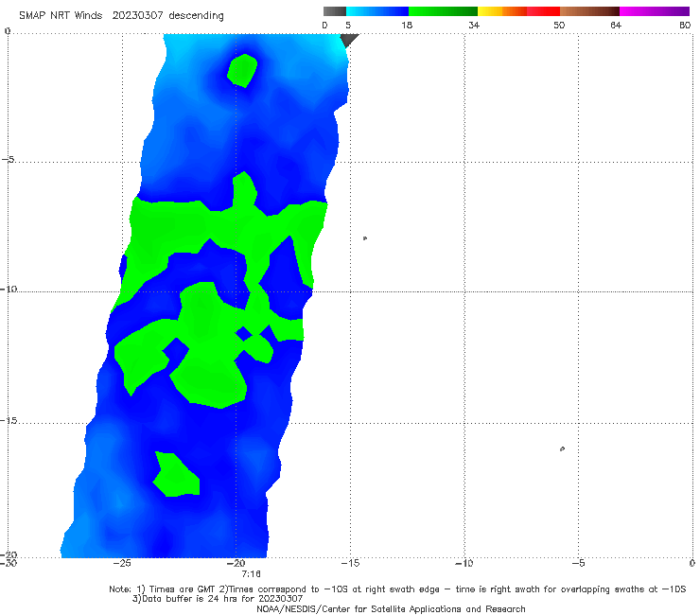Click the latitude axis label "-10" on the left axis

coord(9,289)
